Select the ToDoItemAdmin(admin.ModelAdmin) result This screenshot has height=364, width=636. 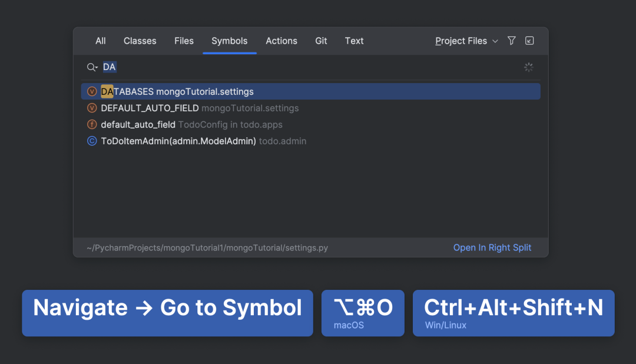click(311, 141)
